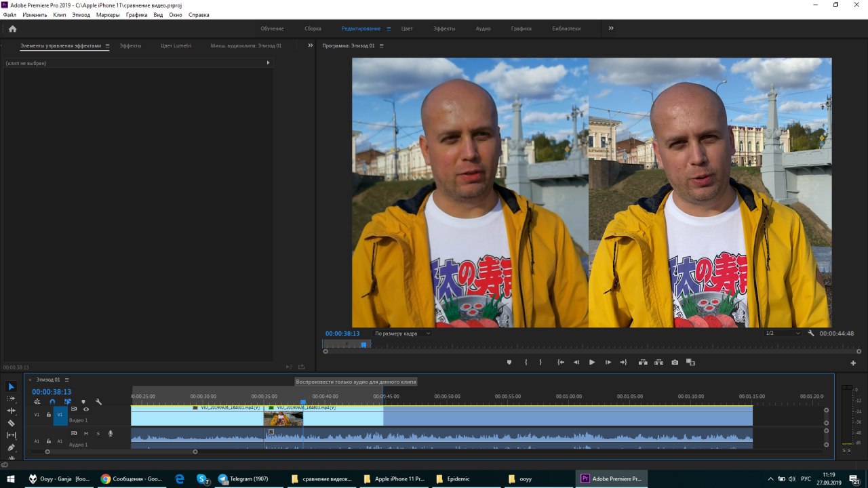Select the Track Select Forward tool
The height and width of the screenshot is (488, 868).
pos(11,399)
